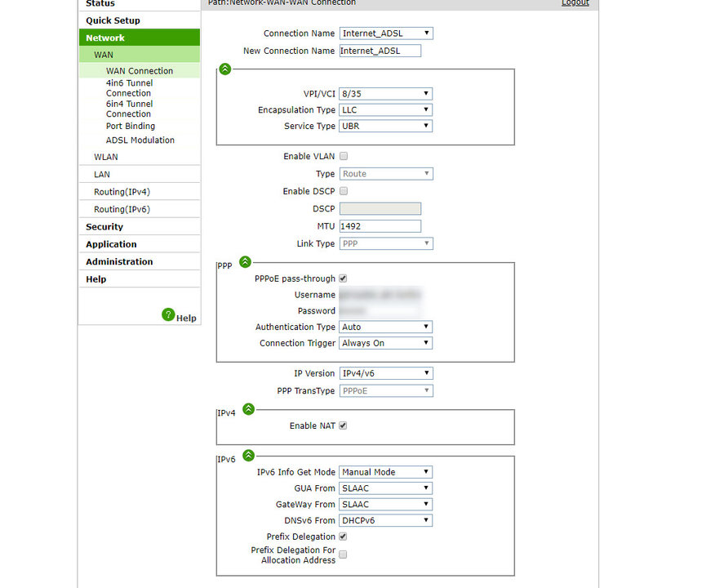Collapse the IPv6 section arrow icon
The width and height of the screenshot is (724, 588).
point(248,456)
